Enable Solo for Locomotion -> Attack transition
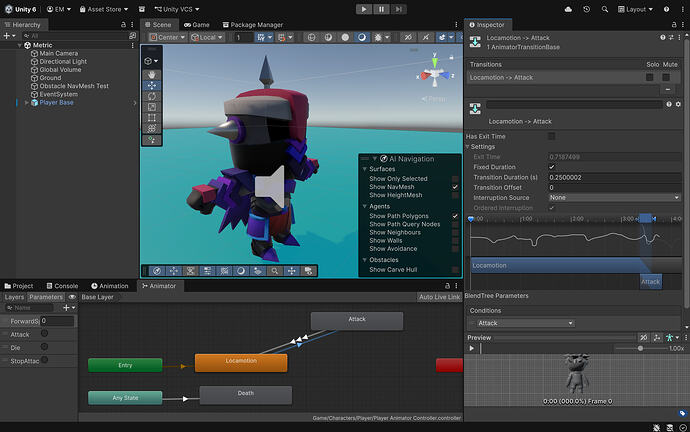This screenshot has width=690, height=432. (x=650, y=77)
